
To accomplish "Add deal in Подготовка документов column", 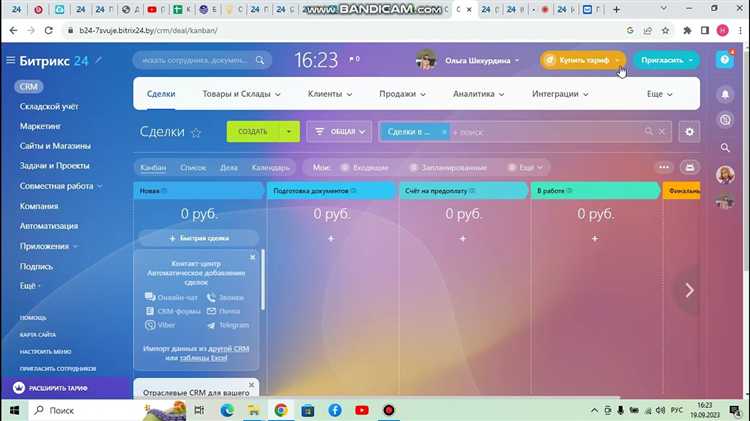I will tap(331, 238).
